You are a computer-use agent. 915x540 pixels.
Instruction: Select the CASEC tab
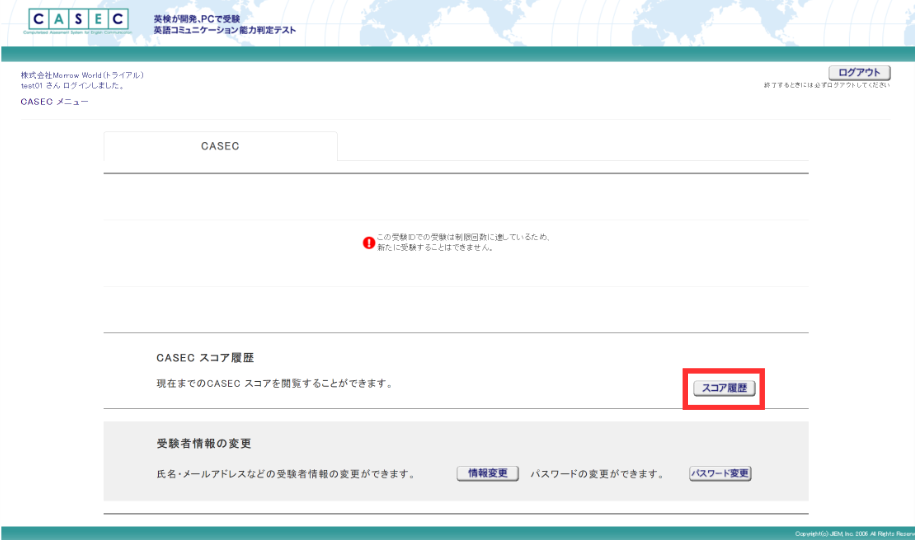tap(220, 146)
